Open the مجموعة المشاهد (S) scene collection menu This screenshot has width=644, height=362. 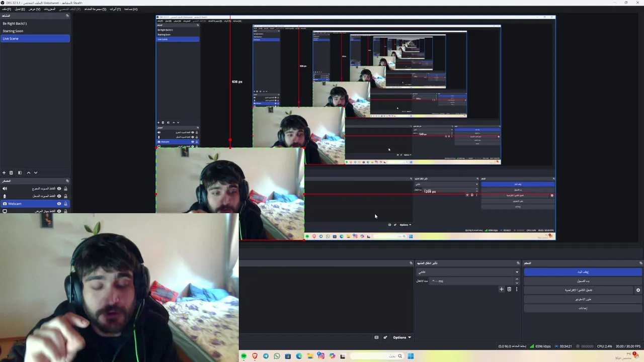(95, 9)
